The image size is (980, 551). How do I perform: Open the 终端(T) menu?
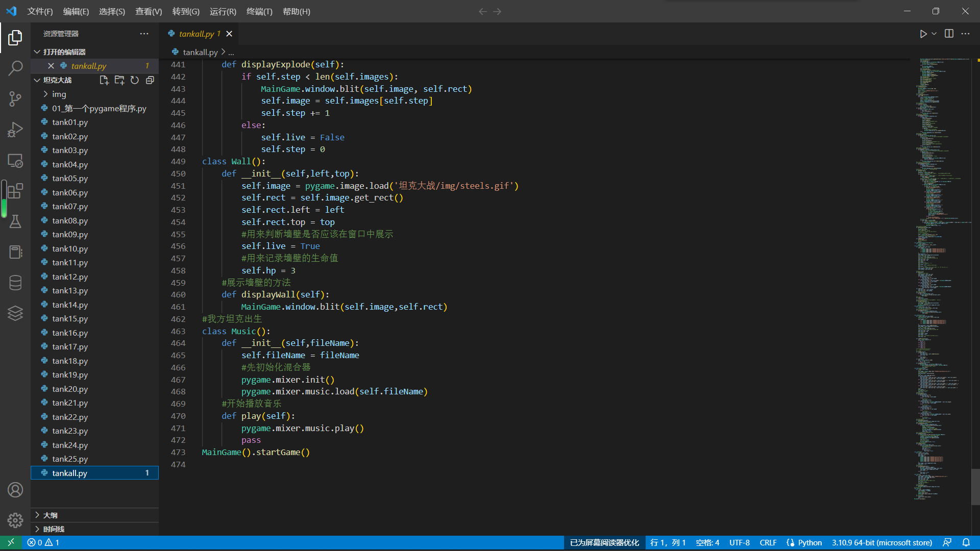click(x=259, y=11)
